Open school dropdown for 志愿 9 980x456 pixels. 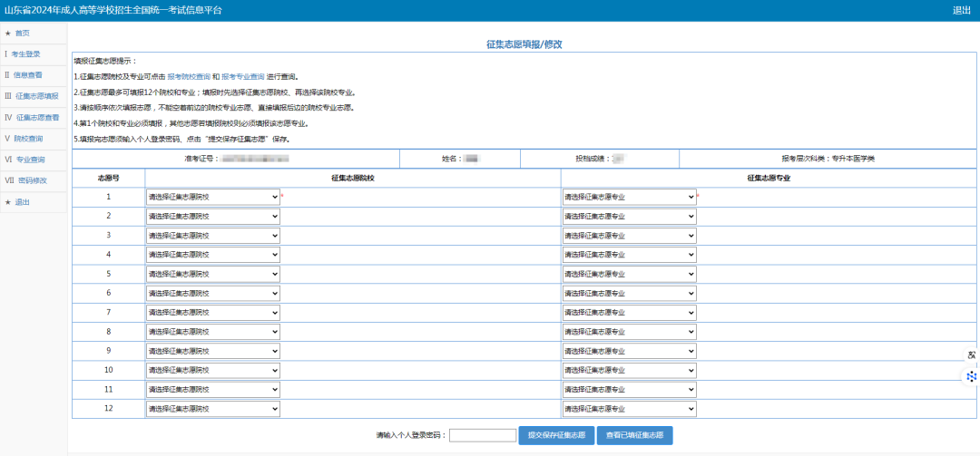click(212, 351)
